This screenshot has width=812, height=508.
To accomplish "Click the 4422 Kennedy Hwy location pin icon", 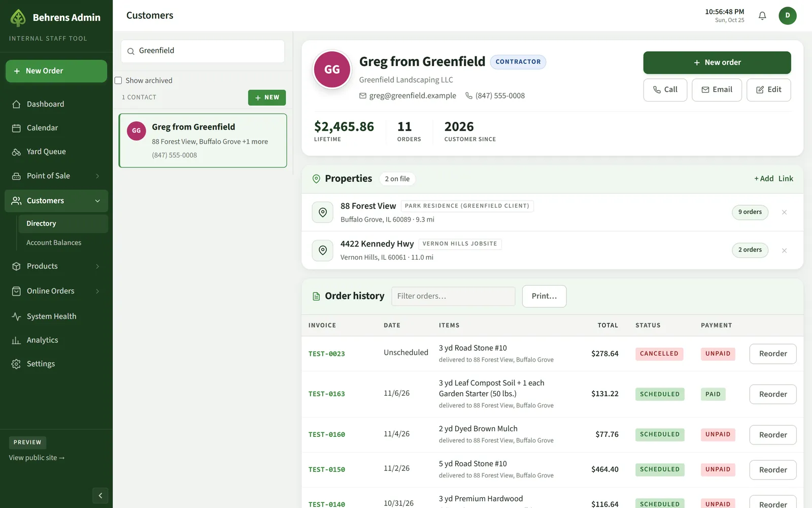I will pyautogui.click(x=322, y=250).
